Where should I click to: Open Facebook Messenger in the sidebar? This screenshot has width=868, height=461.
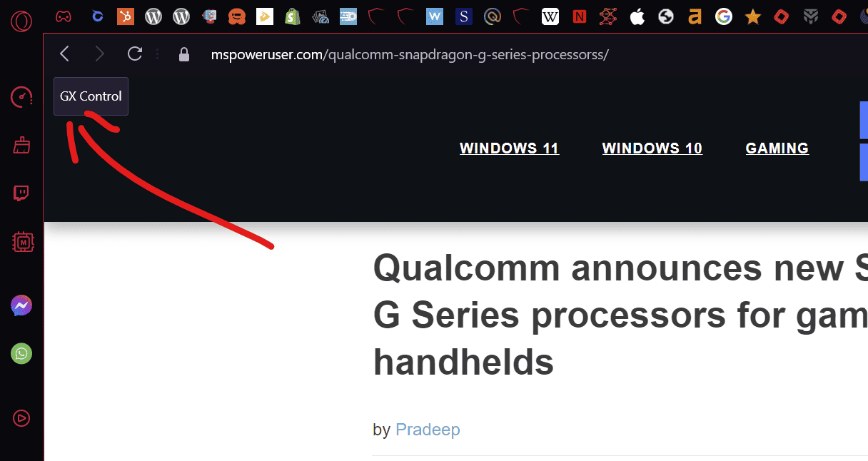[21, 305]
